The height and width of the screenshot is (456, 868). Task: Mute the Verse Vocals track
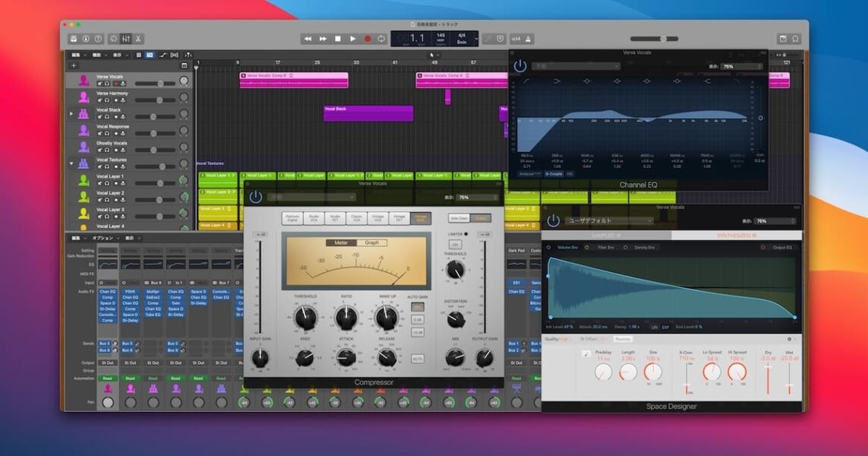coord(100,83)
